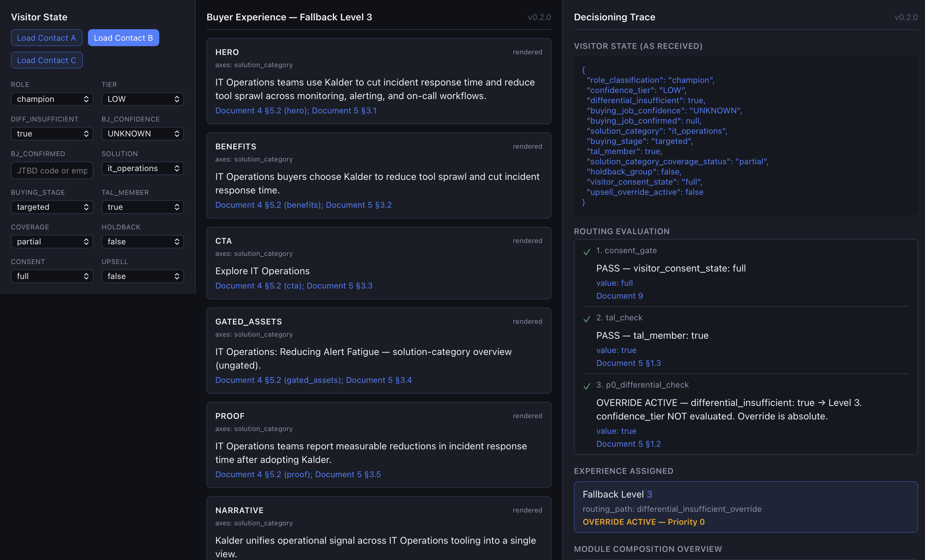
Task: Click the Document 9 reference under consent_gate
Action: click(x=619, y=296)
